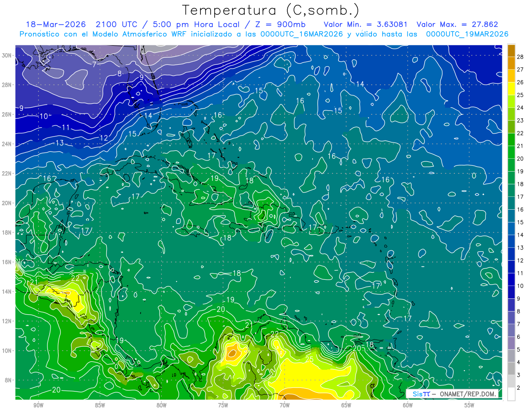Click the orange swatch between 27 and 28

[x=511, y=63]
